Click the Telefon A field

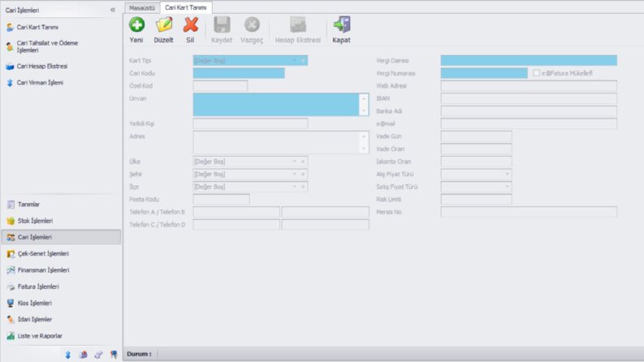pos(236,212)
